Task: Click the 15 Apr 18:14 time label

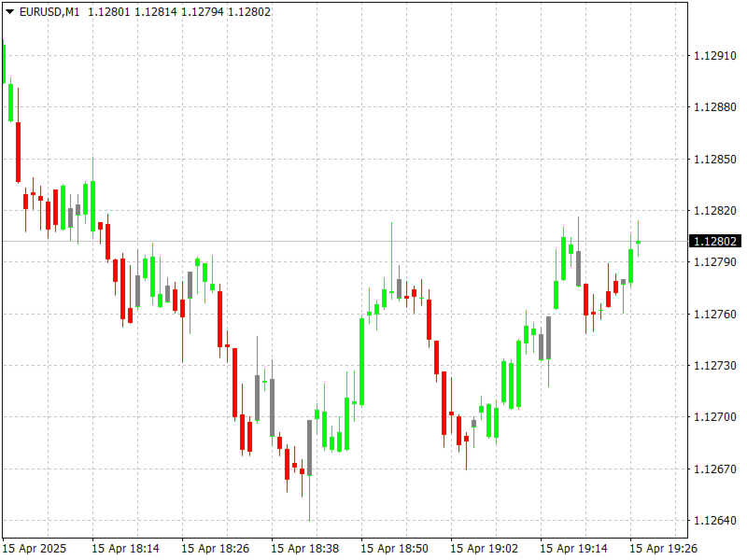Action: [x=125, y=549]
